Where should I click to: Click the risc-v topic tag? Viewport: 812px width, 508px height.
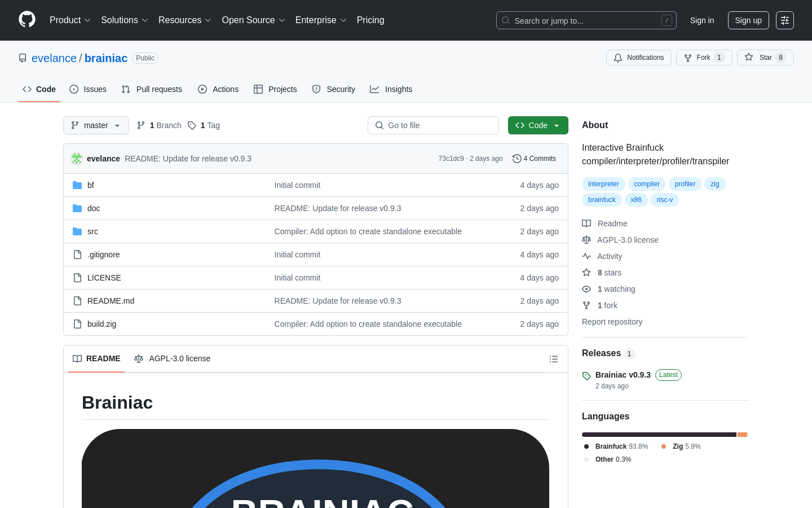click(665, 200)
